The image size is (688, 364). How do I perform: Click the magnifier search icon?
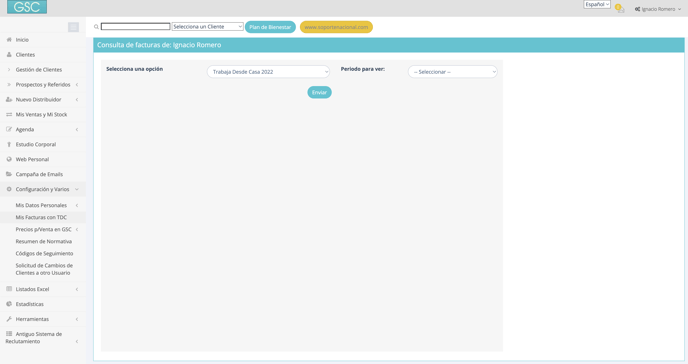[97, 27]
